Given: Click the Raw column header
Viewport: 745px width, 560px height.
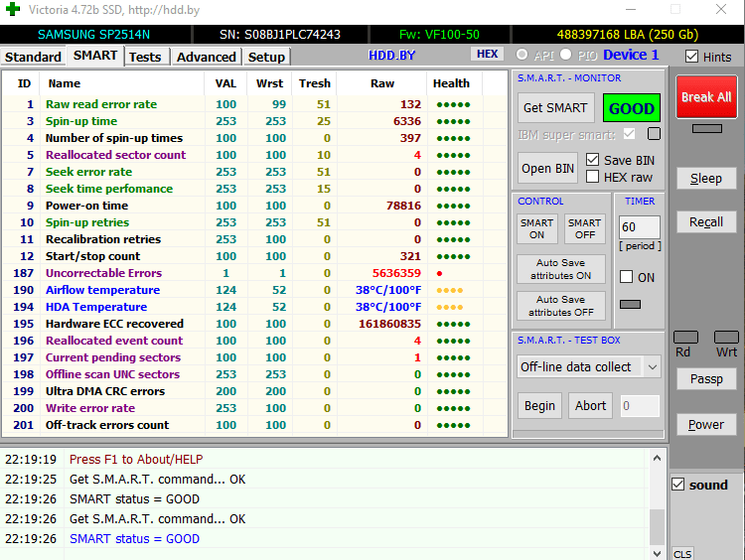Looking at the screenshot, I should (382, 83).
